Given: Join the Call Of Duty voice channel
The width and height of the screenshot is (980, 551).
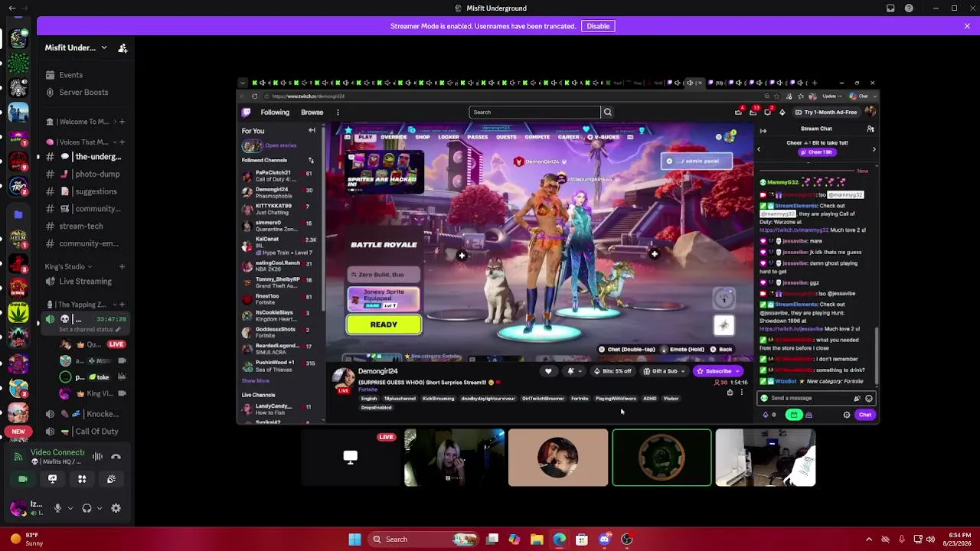Looking at the screenshot, I should coord(86,432).
